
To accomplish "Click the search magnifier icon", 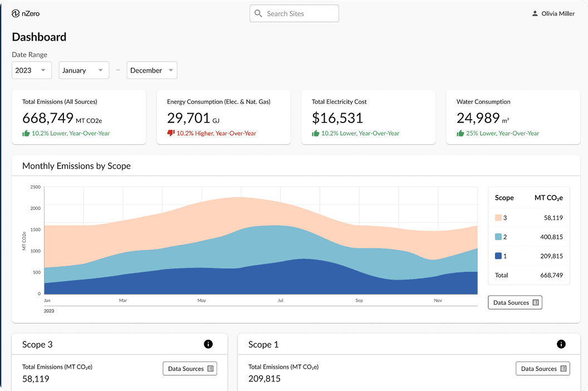I will point(258,13).
